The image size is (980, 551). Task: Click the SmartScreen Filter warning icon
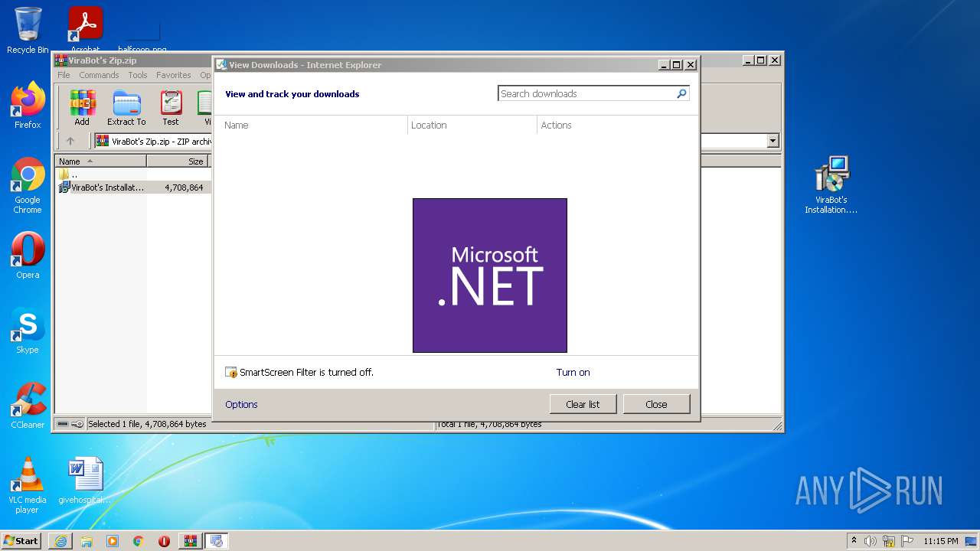pyautogui.click(x=231, y=372)
